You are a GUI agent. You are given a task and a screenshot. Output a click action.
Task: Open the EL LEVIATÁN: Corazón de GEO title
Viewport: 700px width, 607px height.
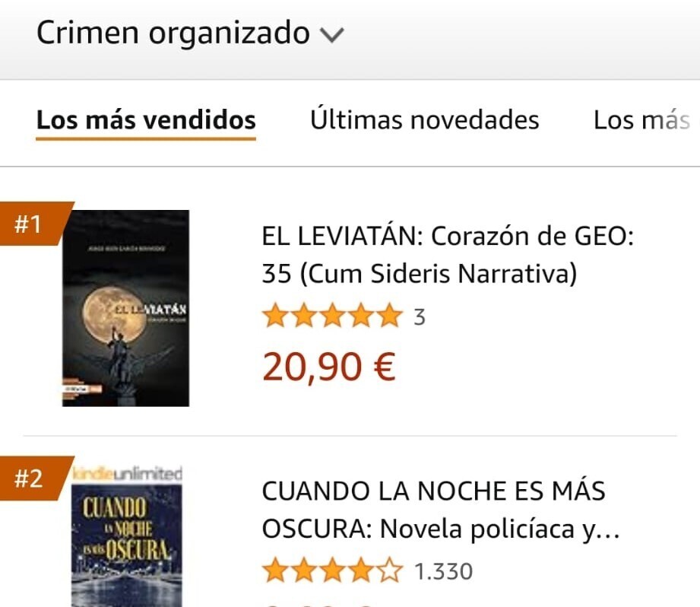tap(448, 255)
